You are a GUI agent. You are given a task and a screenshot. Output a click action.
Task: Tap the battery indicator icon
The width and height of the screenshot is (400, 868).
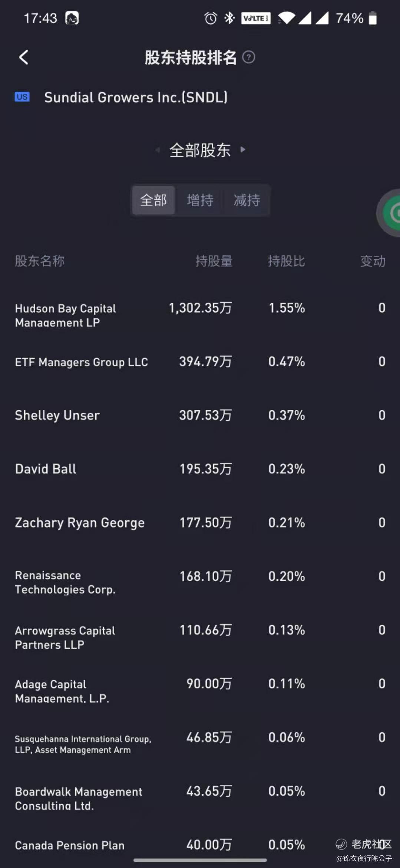[373, 18]
